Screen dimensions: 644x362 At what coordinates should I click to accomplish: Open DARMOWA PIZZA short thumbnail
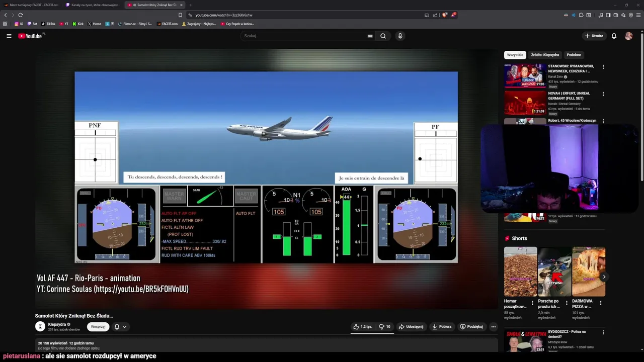tap(589, 271)
